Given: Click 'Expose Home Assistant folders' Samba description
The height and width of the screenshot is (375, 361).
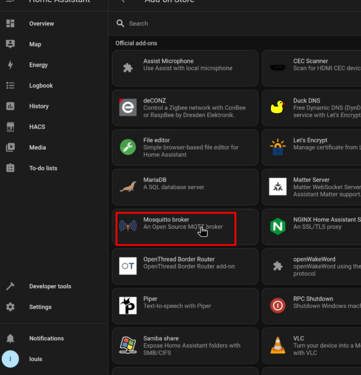Looking at the screenshot, I should [x=192, y=349].
